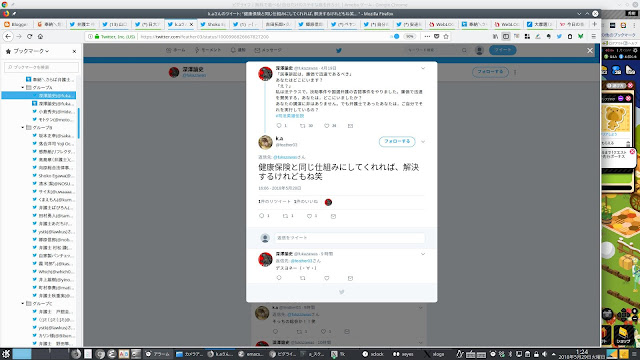Click the search magnifier in the Twitter header
The image size is (640, 360).
pyautogui.click(x=464, y=50)
